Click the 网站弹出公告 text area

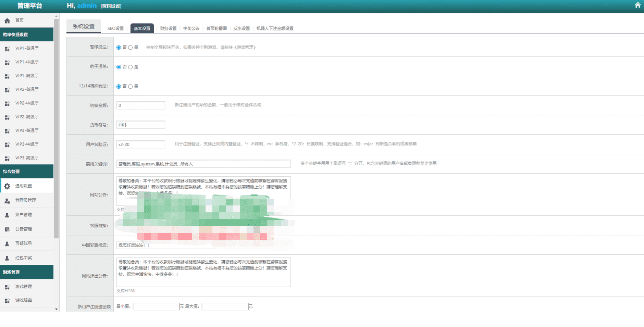[x=203, y=272]
